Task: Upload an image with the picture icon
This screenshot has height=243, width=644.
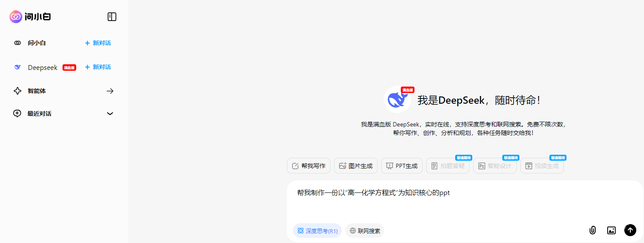Action: pos(611,230)
